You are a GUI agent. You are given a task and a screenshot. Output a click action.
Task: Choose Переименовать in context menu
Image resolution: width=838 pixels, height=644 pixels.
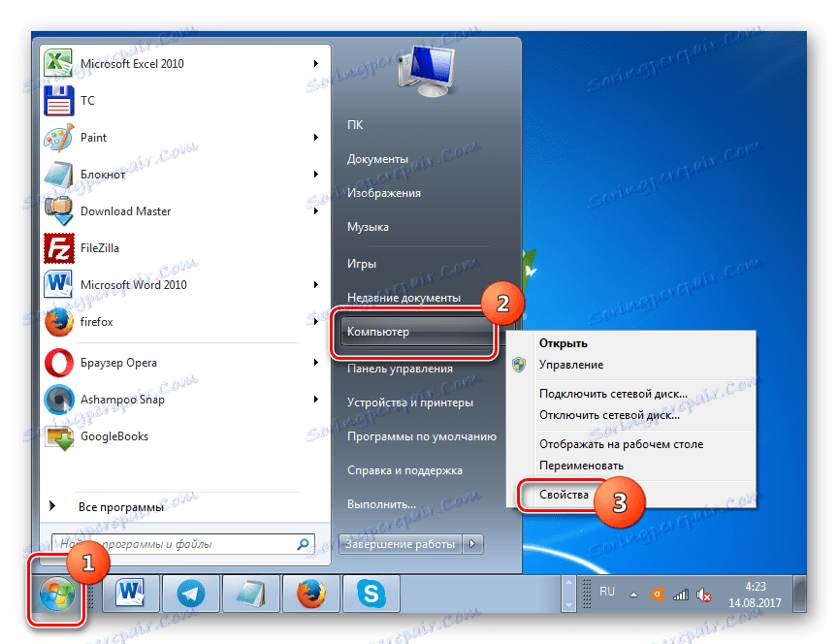click(x=581, y=466)
